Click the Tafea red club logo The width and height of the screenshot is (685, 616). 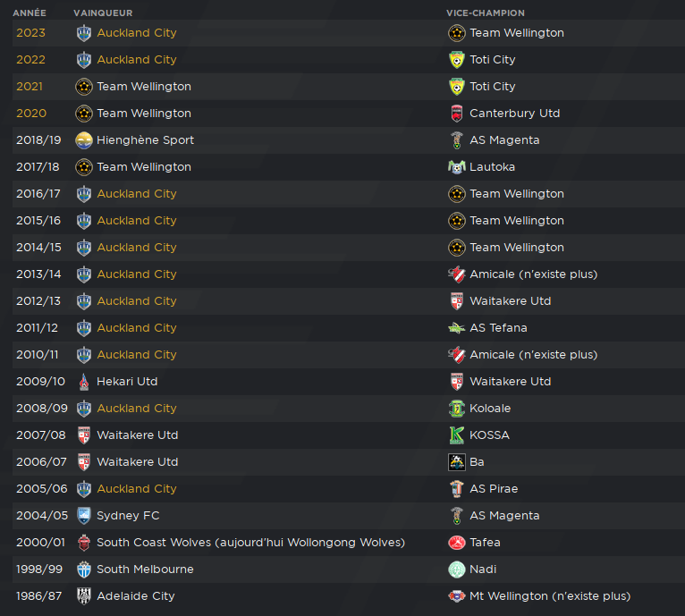point(457,543)
